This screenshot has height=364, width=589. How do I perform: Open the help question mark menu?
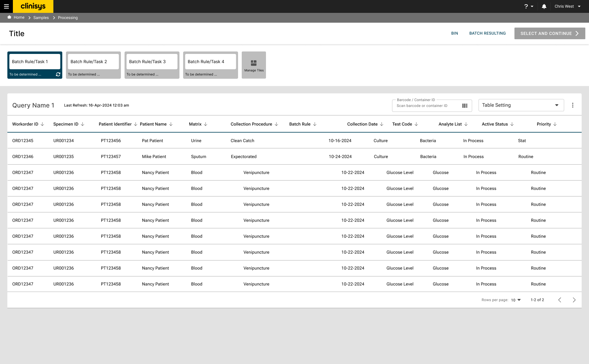(529, 6)
